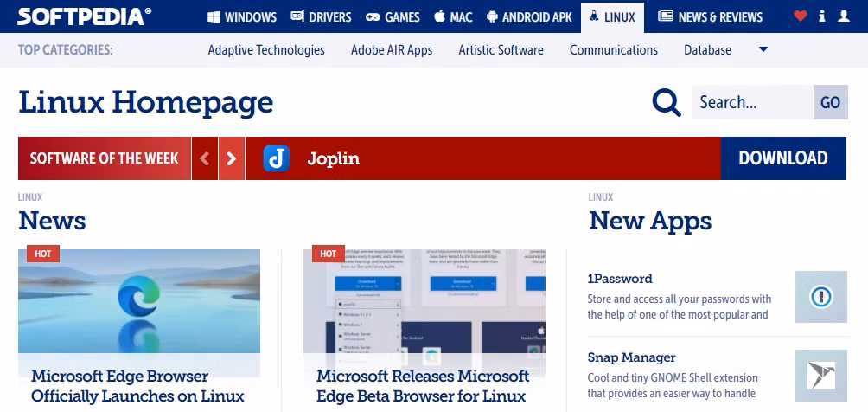Expand more top categories arrow

pyautogui.click(x=763, y=50)
